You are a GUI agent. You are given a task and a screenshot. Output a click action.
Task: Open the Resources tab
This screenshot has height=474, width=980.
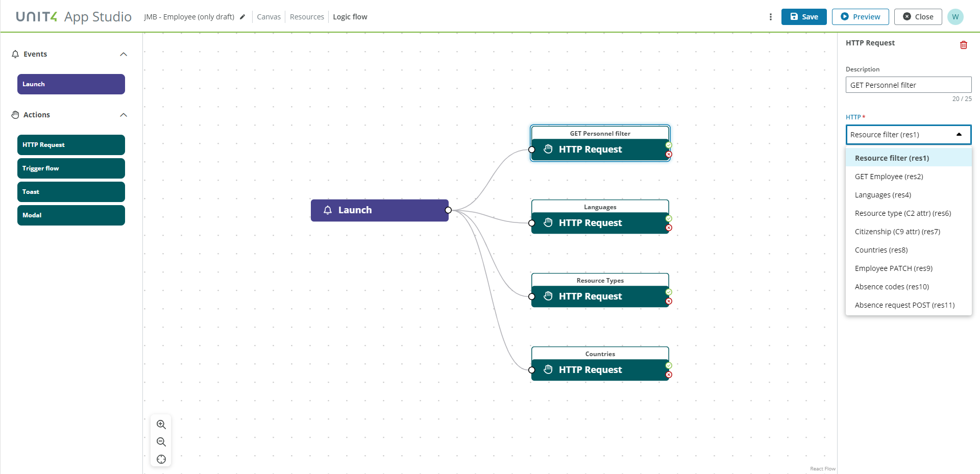pos(307,17)
